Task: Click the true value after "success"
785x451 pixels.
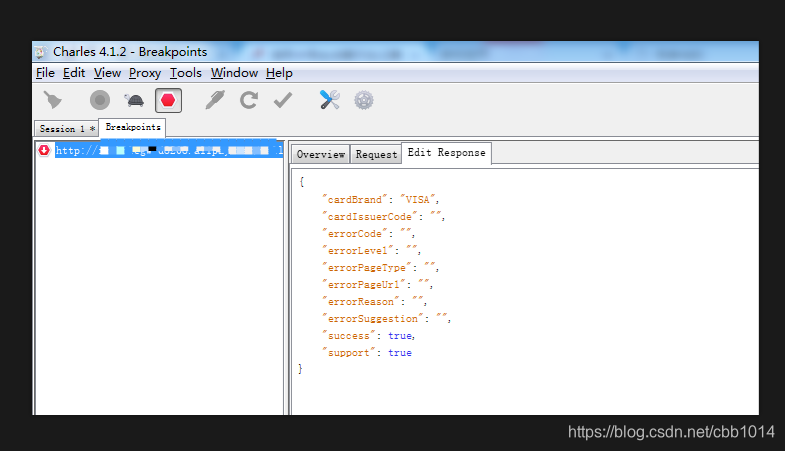Action: pyautogui.click(x=400, y=336)
